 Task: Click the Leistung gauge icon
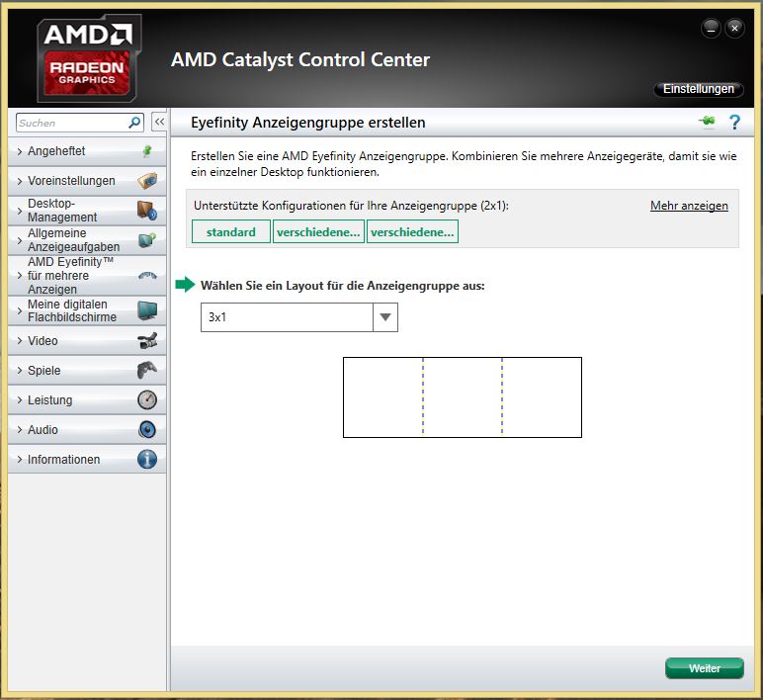[147, 400]
